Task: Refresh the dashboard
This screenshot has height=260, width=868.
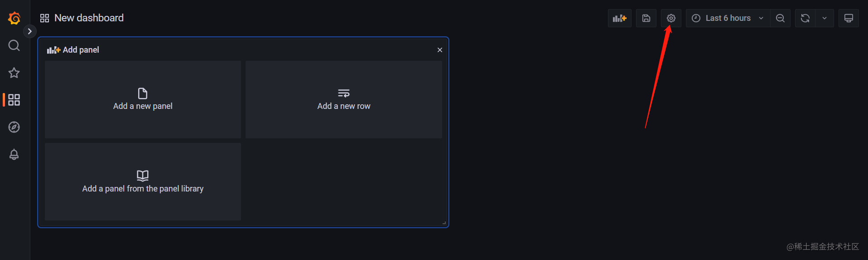Action: coord(805,18)
